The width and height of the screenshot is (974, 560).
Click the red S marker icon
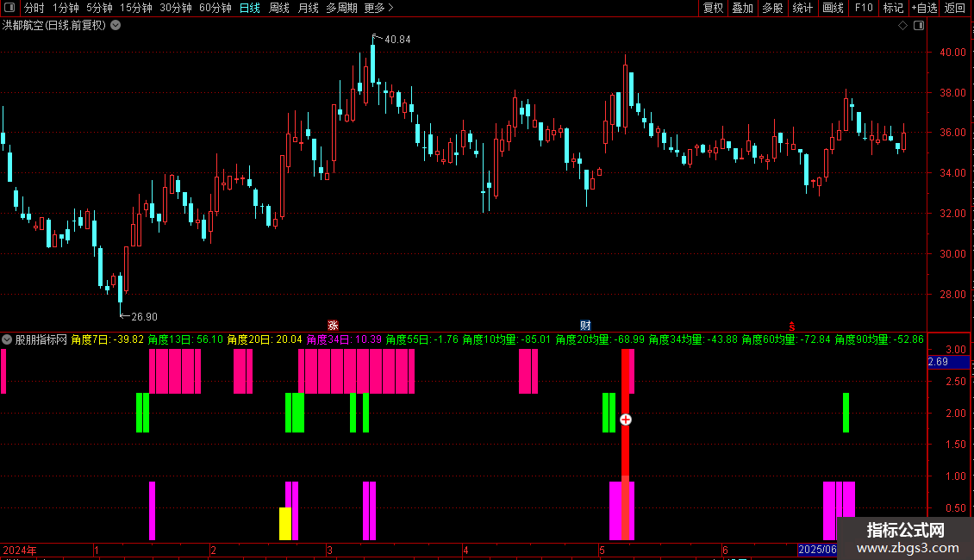(792, 327)
